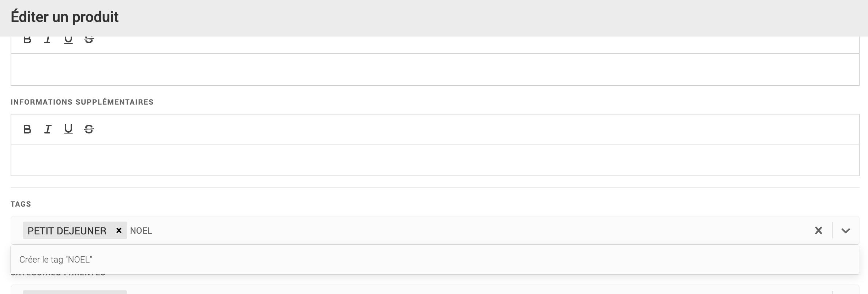
Task: Toggle underline in Informations supplémentaires editor
Action: click(x=68, y=129)
